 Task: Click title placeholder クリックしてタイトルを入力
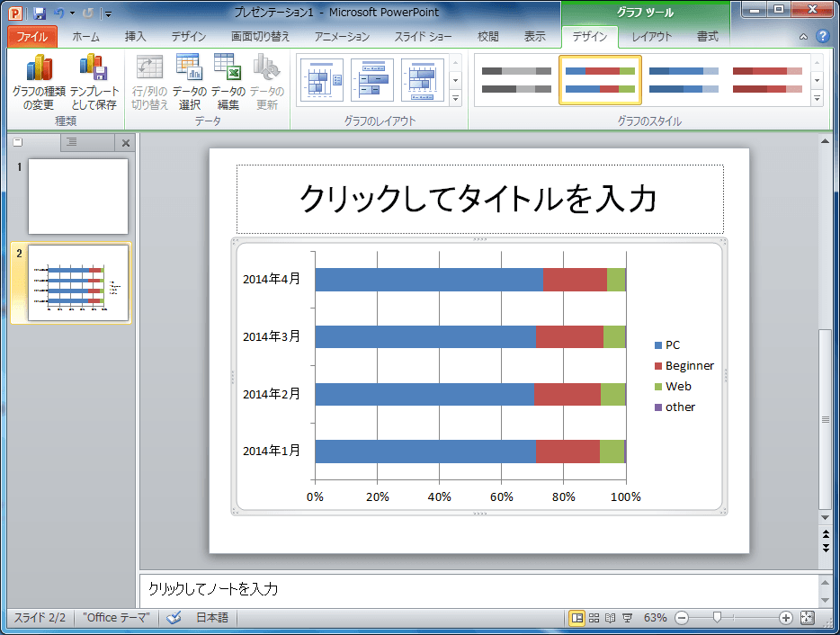(x=480, y=199)
